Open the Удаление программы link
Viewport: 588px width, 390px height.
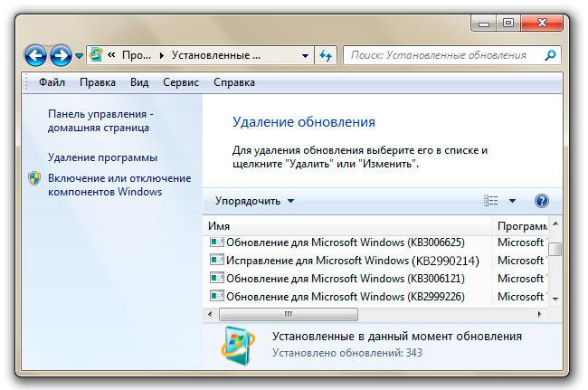tap(102, 157)
